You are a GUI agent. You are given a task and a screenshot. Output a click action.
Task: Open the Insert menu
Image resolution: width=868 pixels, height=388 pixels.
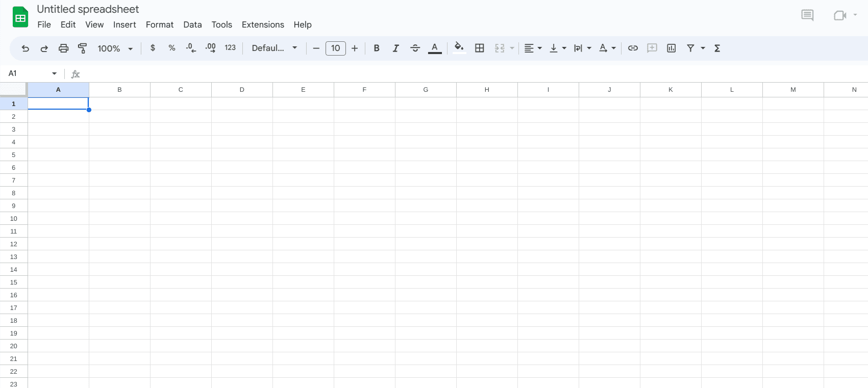pos(125,24)
